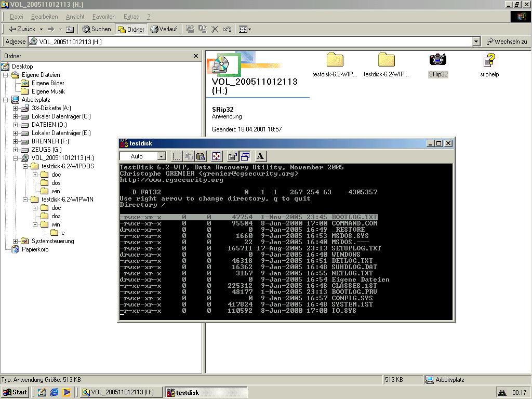
Task: Click the testdisk taskbar button
Action: 206,392
